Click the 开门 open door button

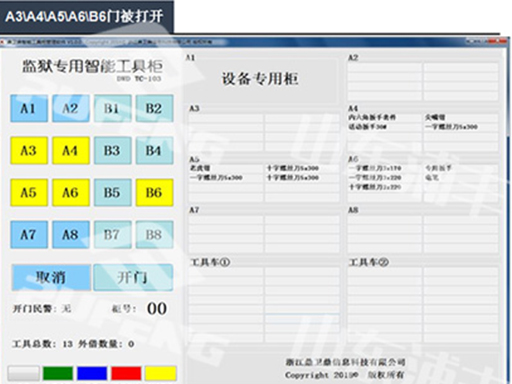(133, 277)
